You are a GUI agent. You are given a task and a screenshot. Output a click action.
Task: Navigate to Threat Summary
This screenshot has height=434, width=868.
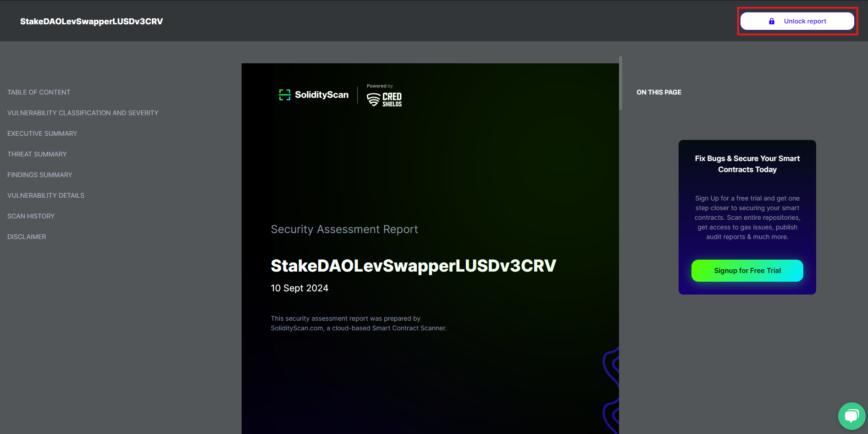37,154
